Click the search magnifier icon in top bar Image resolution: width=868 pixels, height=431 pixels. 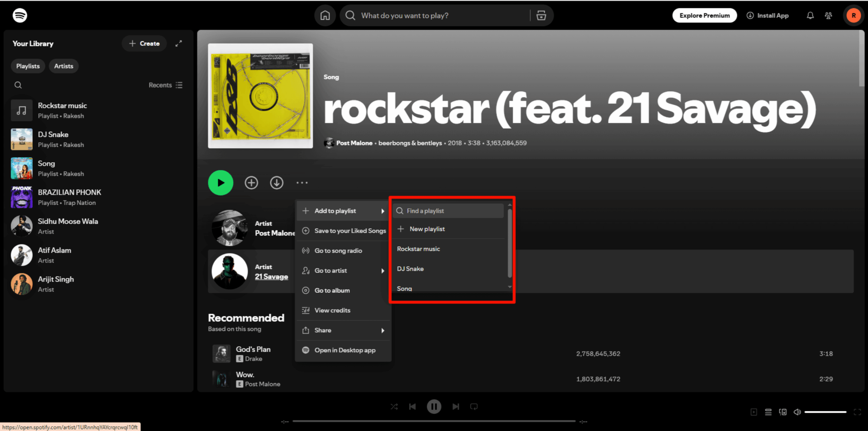[x=350, y=16]
